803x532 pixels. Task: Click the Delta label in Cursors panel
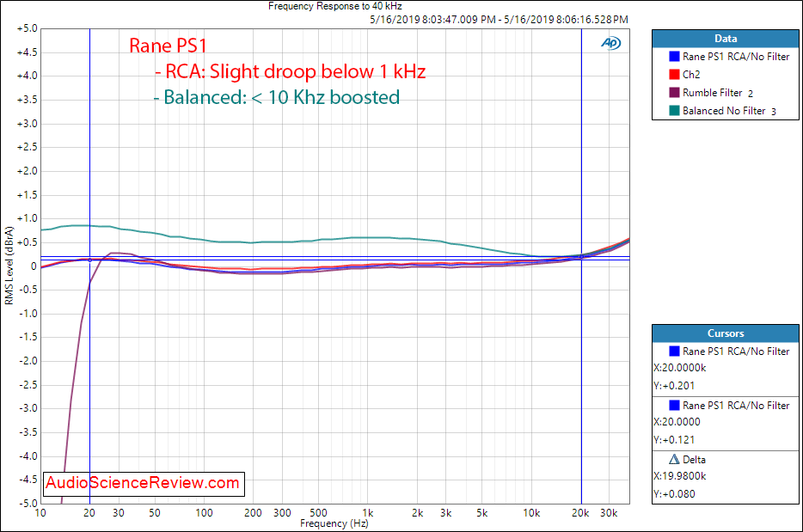[694, 460]
